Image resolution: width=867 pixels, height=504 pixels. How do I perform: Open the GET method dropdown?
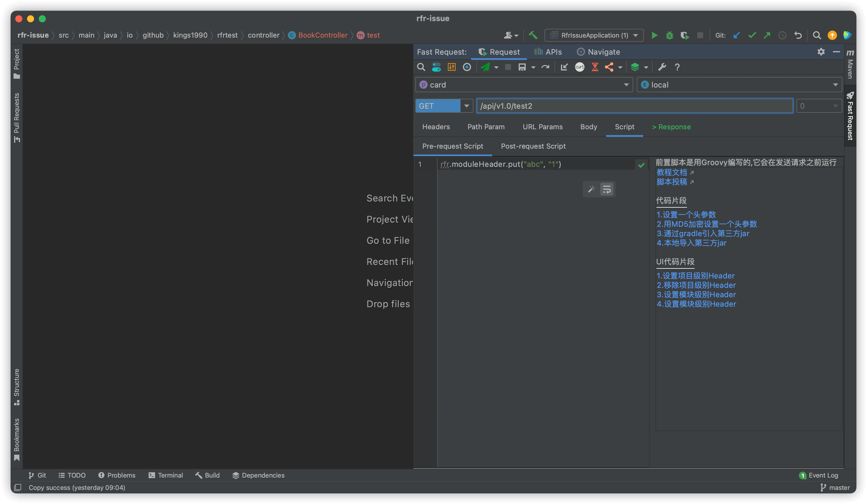467,106
